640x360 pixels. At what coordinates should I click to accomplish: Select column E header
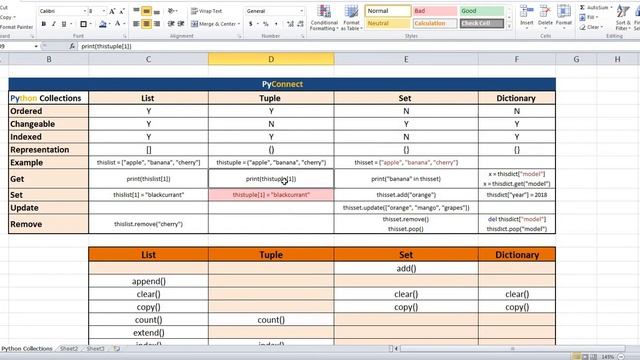point(406,59)
